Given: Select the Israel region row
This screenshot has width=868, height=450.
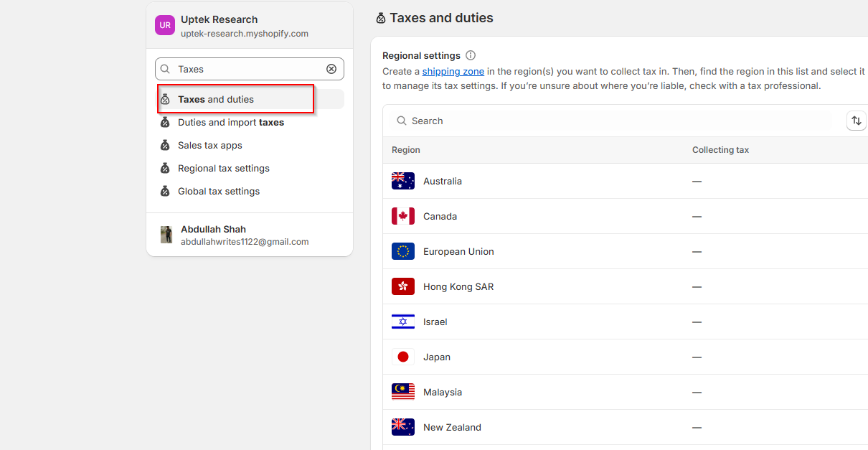Looking at the screenshot, I should coord(626,322).
